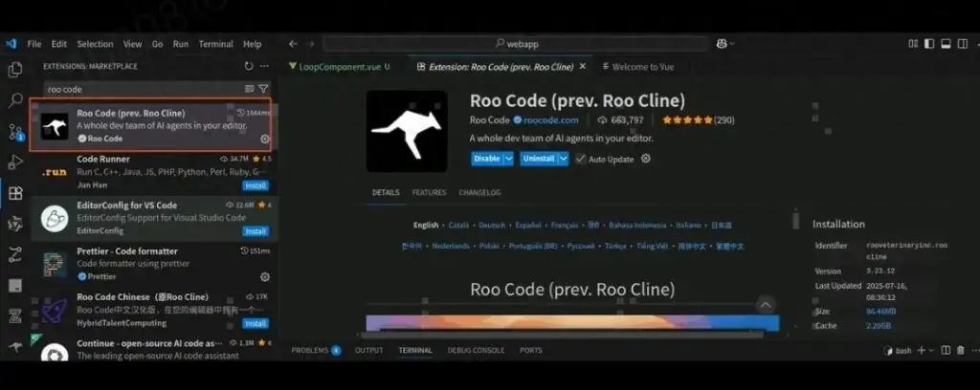This screenshot has height=390, width=980.
Task: Select the DETAILS tab
Action: [386, 192]
